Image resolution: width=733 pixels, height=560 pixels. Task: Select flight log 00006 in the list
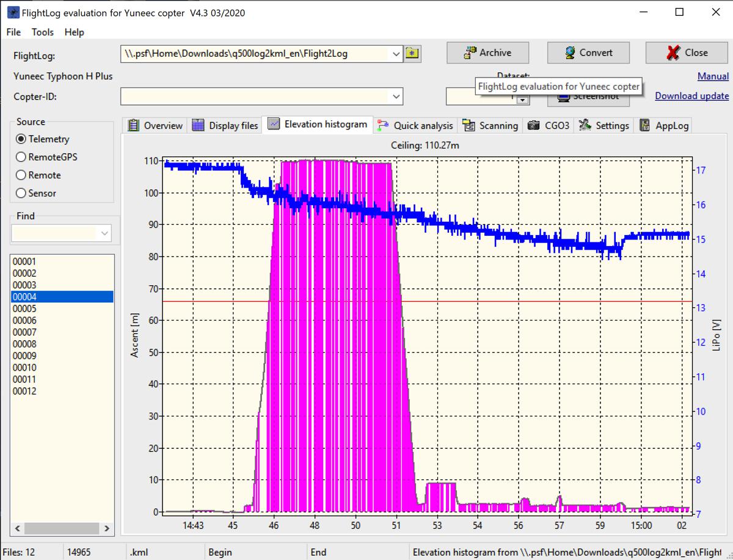62,321
